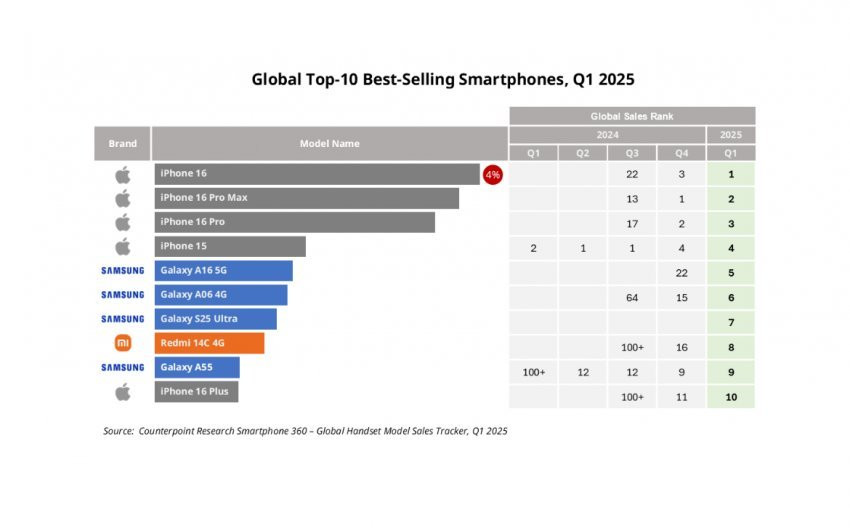Click the Samsung logo in the Galaxy A55 row
Screen dimensions: 850x528
pyautogui.click(x=122, y=367)
